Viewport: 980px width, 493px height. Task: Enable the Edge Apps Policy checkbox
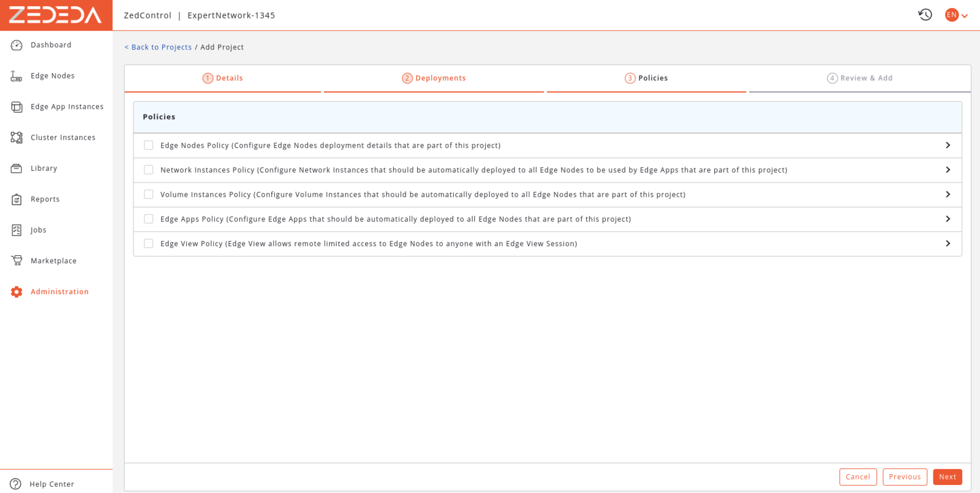pos(148,219)
